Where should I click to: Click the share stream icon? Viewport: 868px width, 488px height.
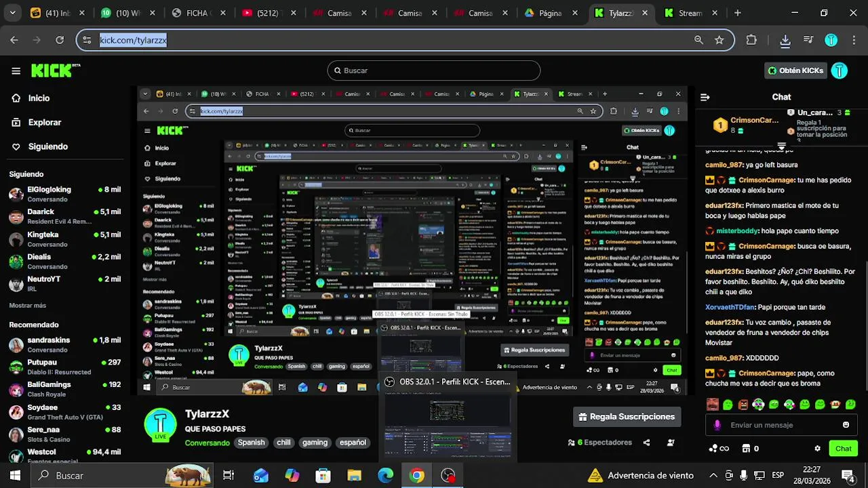pyautogui.click(x=646, y=443)
